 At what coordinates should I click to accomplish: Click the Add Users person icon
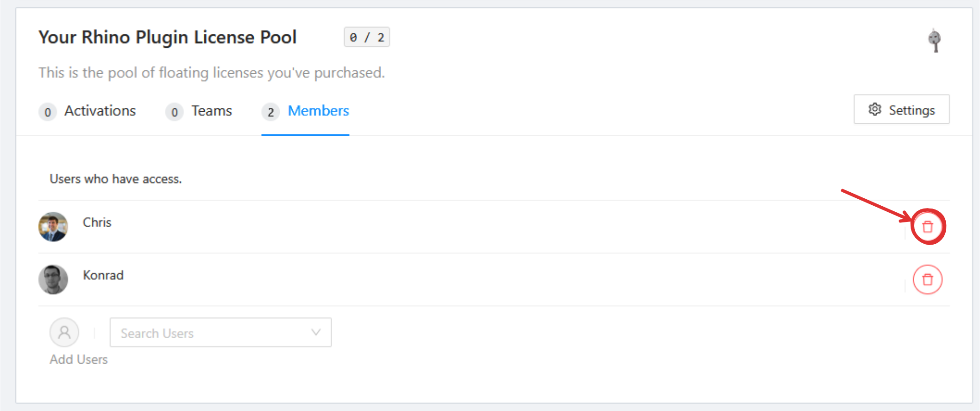point(64,332)
